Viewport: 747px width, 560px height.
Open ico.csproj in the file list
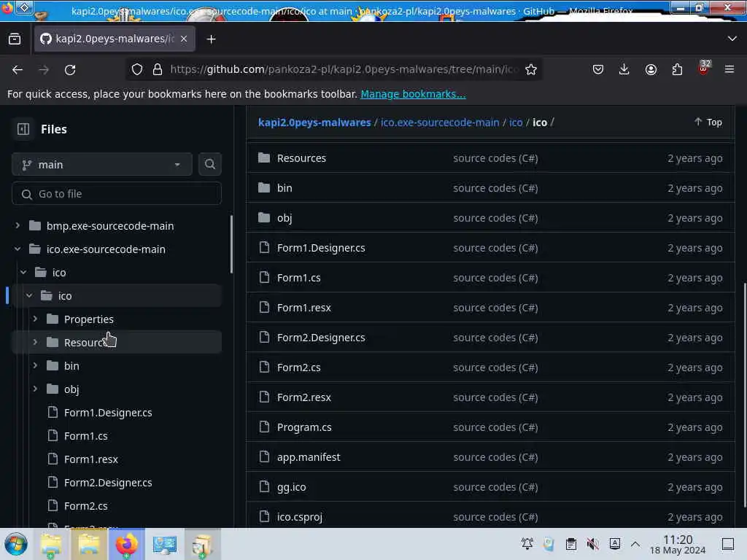tap(300, 517)
